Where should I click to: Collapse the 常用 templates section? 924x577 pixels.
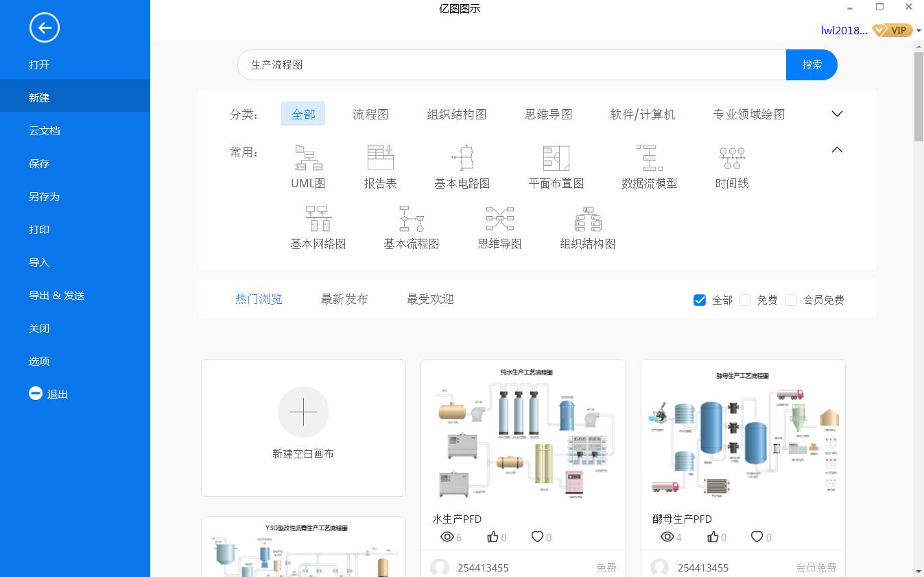coord(836,148)
